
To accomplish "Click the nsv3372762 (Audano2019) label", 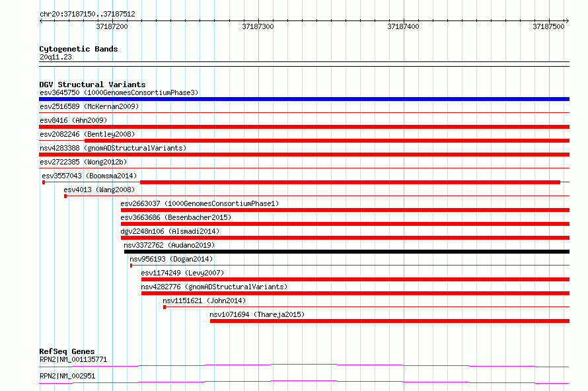I will pyautogui.click(x=169, y=245).
